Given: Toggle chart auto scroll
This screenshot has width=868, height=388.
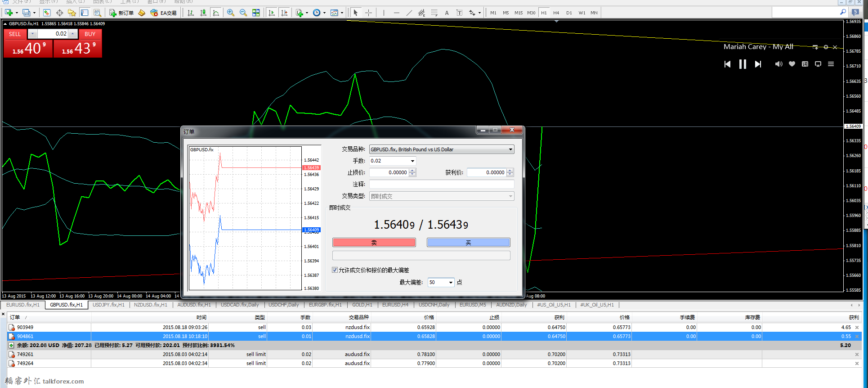Looking at the screenshot, I should click(272, 13).
